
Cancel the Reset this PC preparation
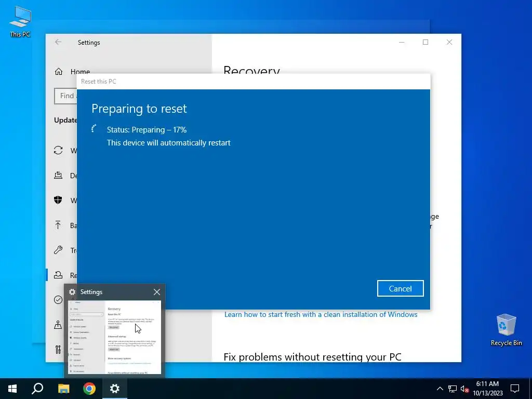coord(400,288)
